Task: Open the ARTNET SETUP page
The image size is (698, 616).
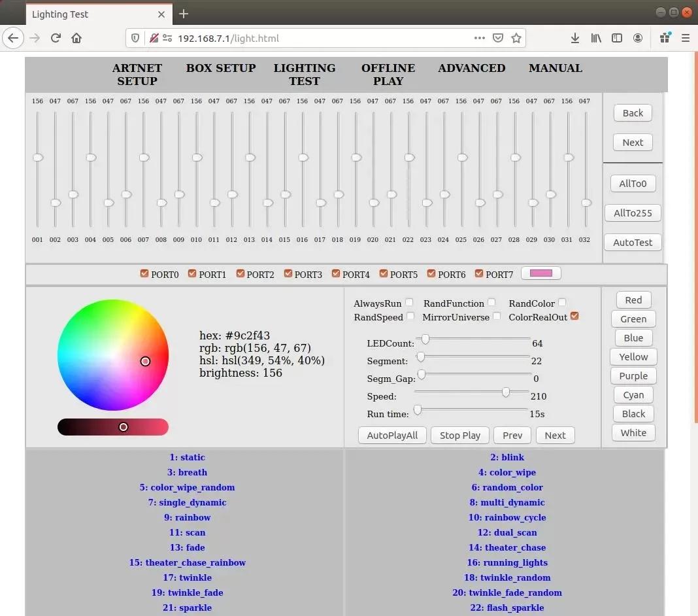Action: click(x=137, y=75)
